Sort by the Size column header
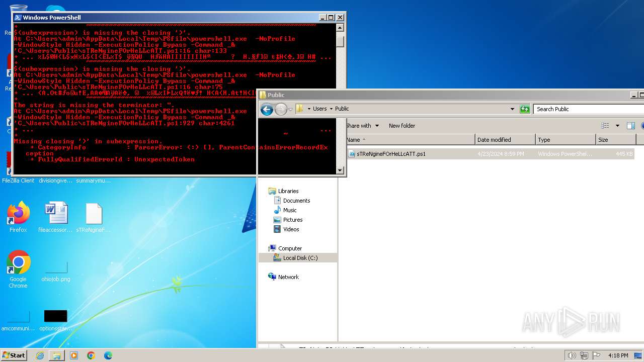Screen dimensions: 644x362 [616, 140]
